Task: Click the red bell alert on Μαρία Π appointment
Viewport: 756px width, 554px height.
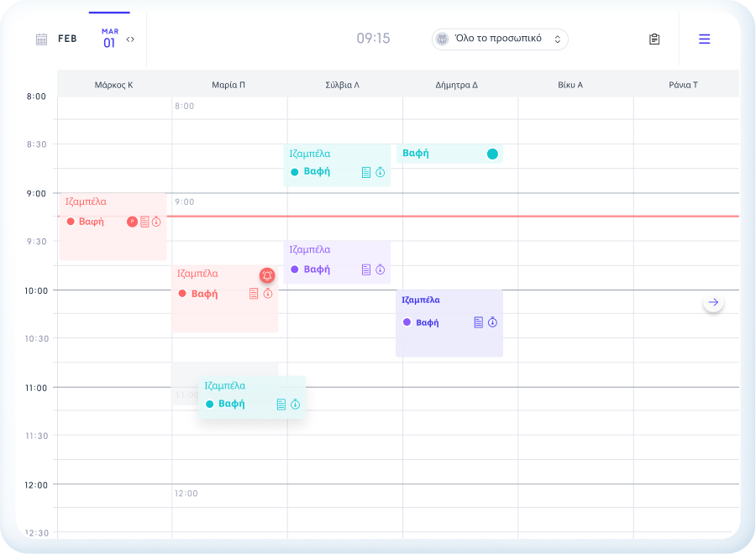Action: coord(267,275)
